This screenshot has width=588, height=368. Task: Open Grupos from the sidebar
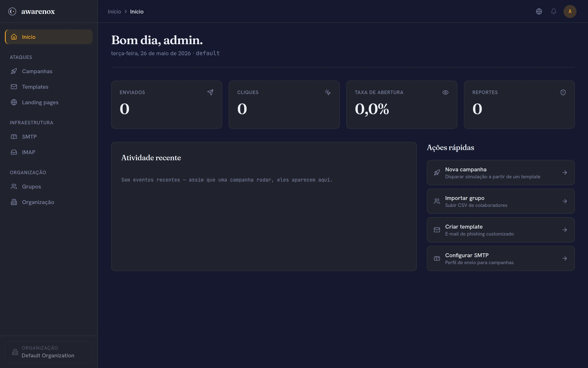pyautogui.click(x=49, y=186)
